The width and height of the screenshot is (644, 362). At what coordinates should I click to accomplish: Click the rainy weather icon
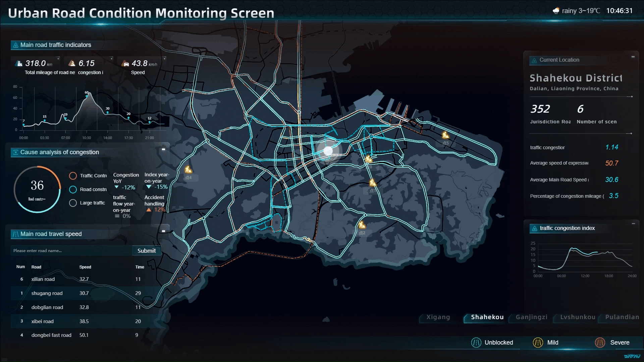[x=556, y=11]
